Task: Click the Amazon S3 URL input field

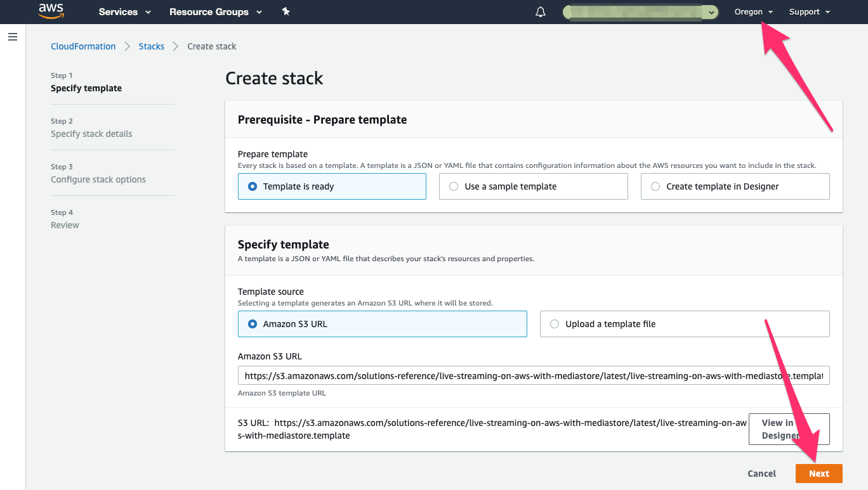Action: pyautogui.click(x=534, y=376)
